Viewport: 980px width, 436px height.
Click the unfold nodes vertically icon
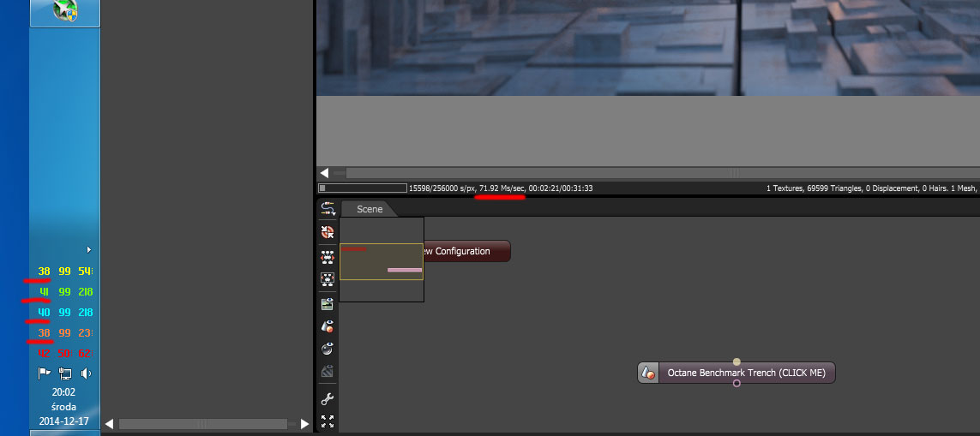click(x=327, y=278)
